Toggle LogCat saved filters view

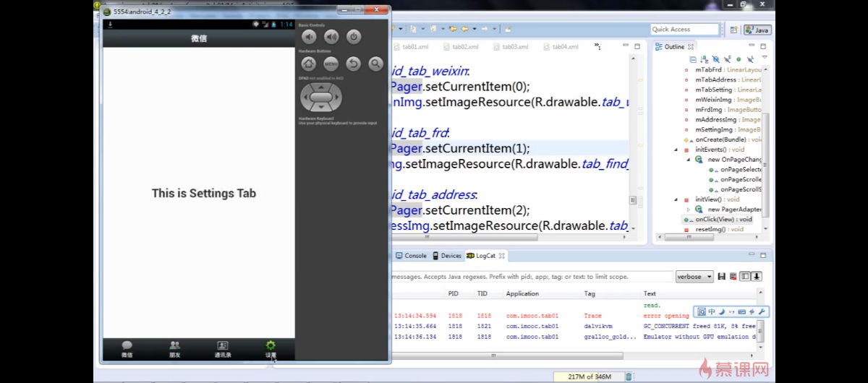[x=746, y=277]
